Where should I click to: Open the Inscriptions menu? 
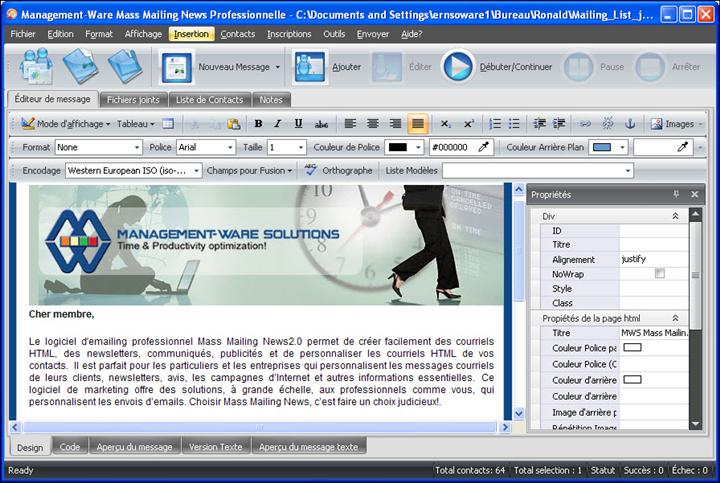tap(289, 34)
